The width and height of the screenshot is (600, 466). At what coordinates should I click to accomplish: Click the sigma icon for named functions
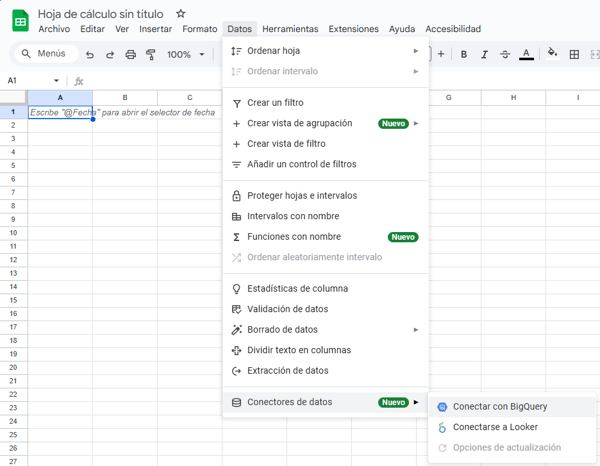(236, 237)
